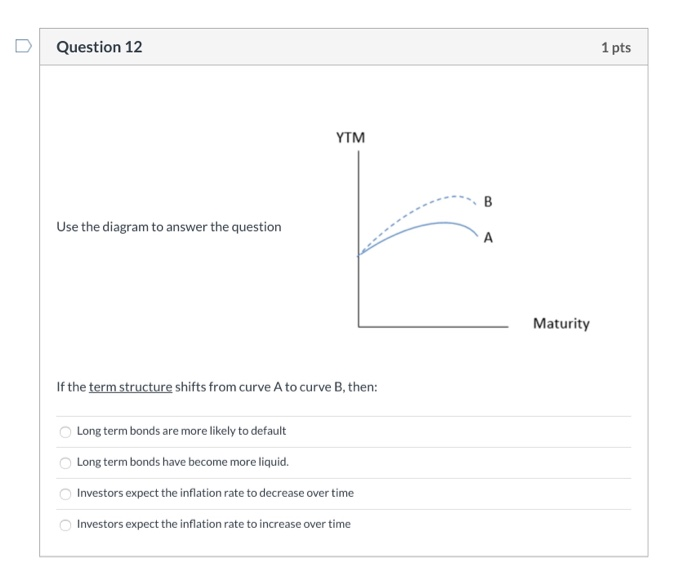Click the answer text about default likelihood
The width and height of the screenshot is (700, 568).
(x=181, y=431)
